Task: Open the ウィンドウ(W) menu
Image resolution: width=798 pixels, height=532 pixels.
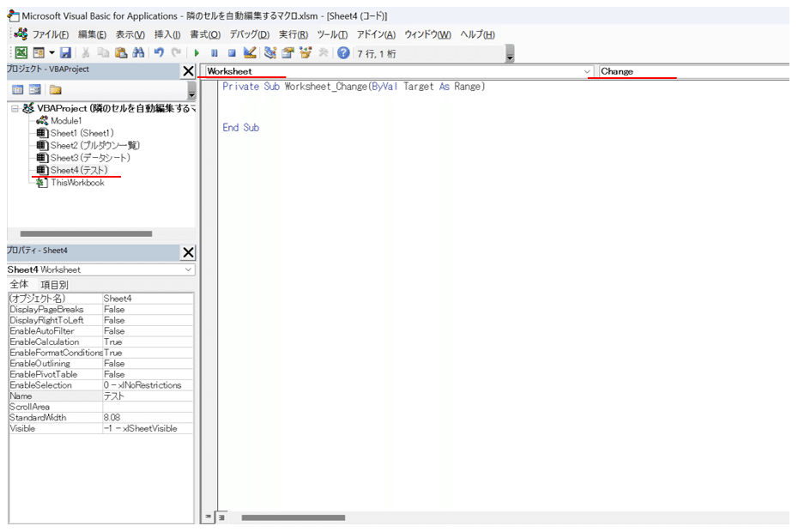Action: click(427, 34)
